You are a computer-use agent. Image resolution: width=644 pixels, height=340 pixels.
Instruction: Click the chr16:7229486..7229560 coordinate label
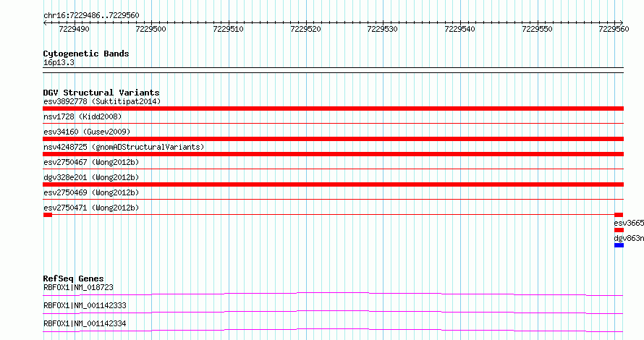coord(91,16)
